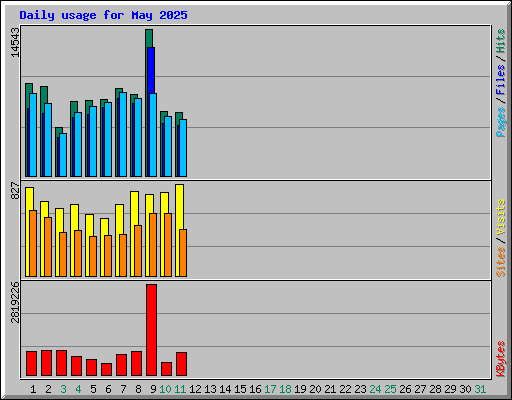Click the light-blue pages bar for day 1
512x400 pixels.
(x=33, y=135)
